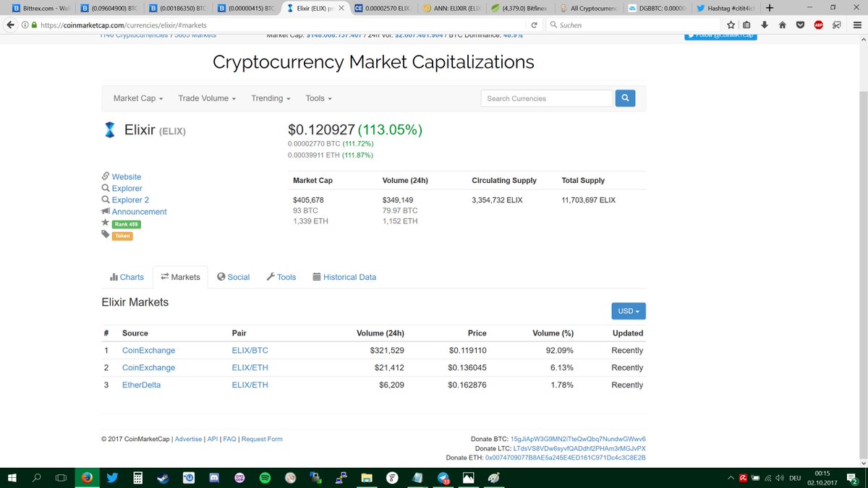This screenshot has width=868, height=488.
Task: Expand the Trade Volume menu
Action: 207,98
